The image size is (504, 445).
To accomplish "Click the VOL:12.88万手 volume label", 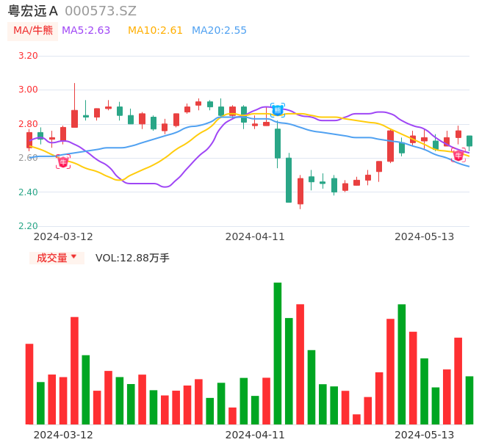I will [x=132, y=258].
